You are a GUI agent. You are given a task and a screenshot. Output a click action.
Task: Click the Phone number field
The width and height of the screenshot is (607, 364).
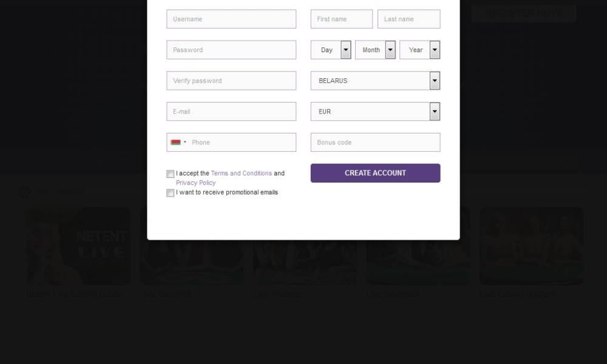pyautogui.click(x=242, y=143)
